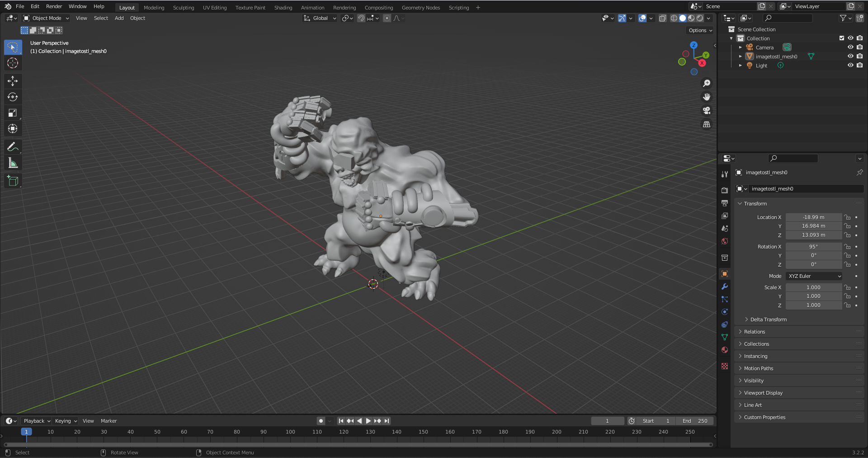Click the Rotation X value slider
Screen dimensions: 868x458
pyautogui.click(x=813, y=247)
